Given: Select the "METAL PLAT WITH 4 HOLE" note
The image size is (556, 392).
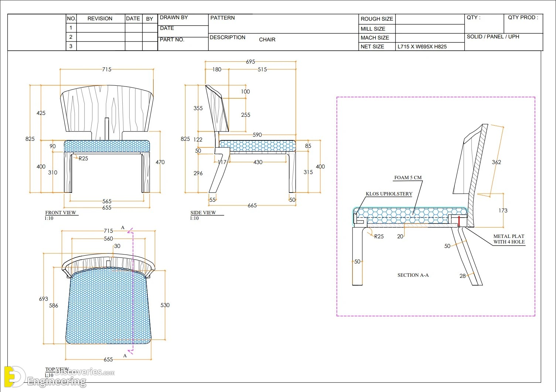Looking at the screenshot, I should [x=509, y=239].
